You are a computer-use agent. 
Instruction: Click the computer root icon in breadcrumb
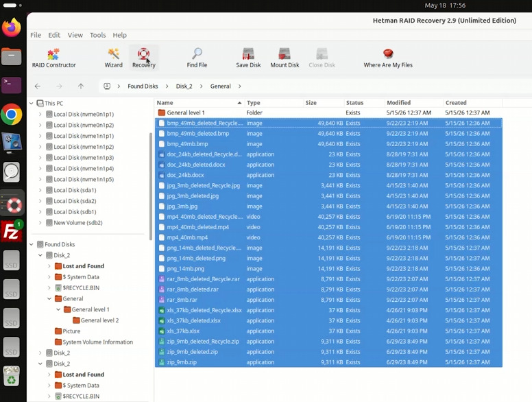click(107, 86)
